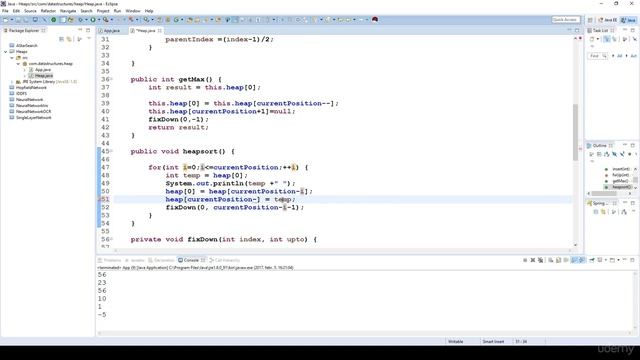The width and height of the screenshot is (640, 360).
Task: Click the Remove Launch console icon
Action: 533,260
